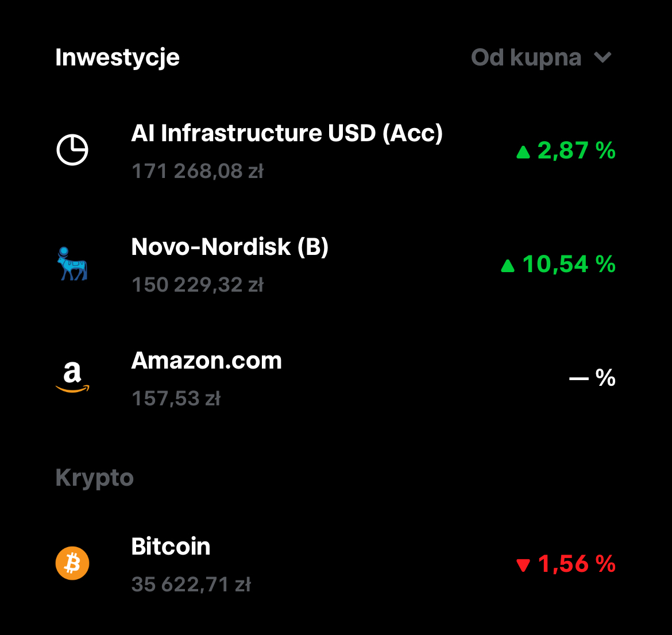Click the Krypto section heading
672x635 pixels.
coord(94,478)
